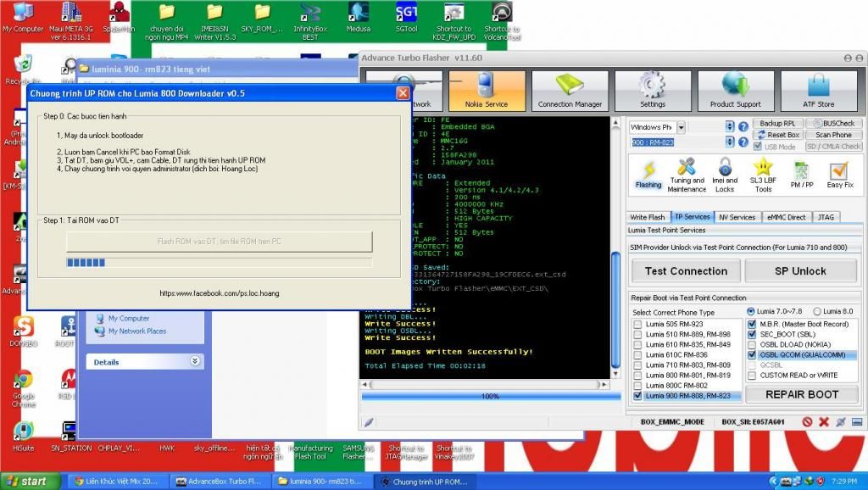Open the Tuning and Maintenance tools

(x=687, y=175)
